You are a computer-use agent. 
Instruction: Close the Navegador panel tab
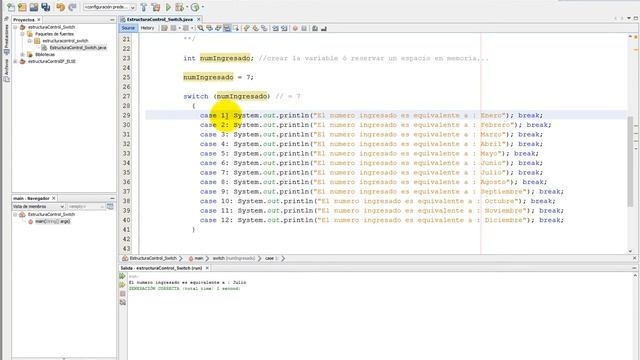pyautogui.click(x=53, y=198)
